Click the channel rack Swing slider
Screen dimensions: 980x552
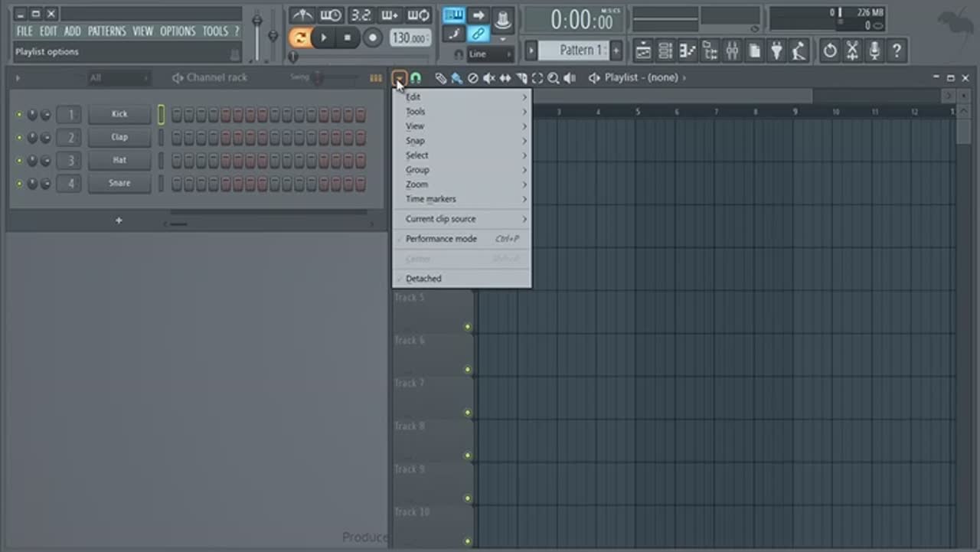tap(318, 77)
